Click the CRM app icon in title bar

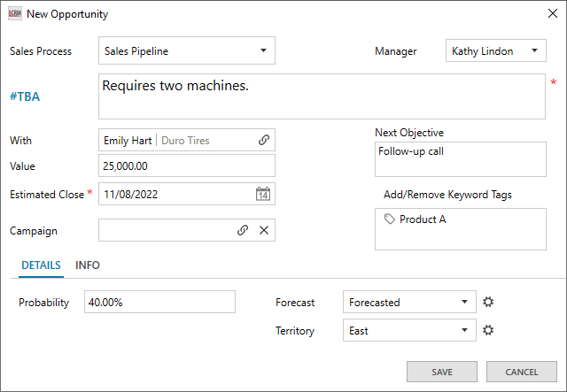pos(15,14)
